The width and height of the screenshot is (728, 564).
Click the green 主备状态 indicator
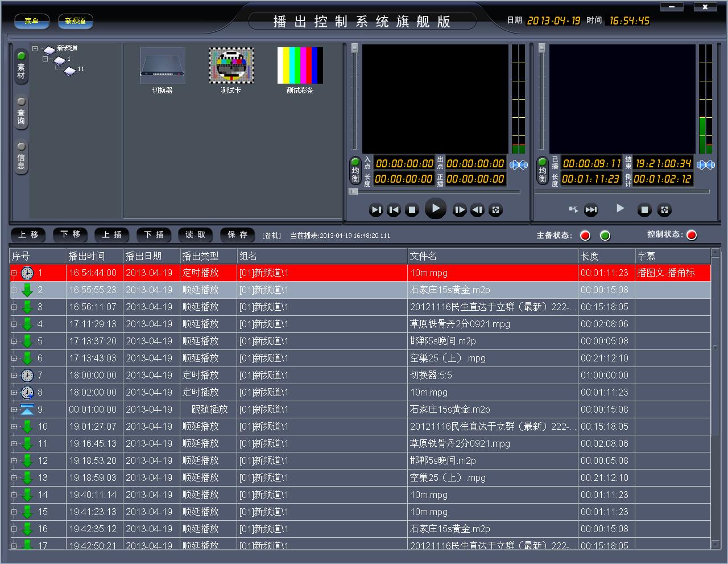click(605, 236)
